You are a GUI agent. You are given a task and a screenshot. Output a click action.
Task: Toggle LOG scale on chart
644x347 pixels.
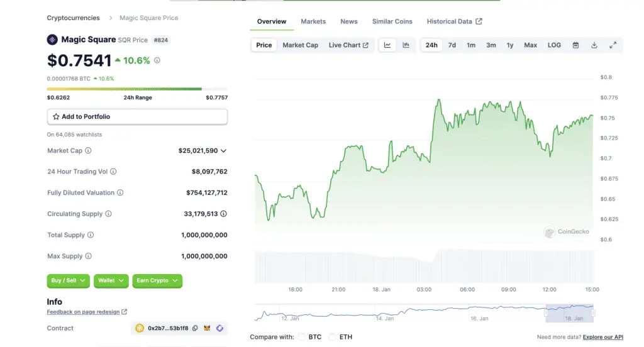point(554,45)
